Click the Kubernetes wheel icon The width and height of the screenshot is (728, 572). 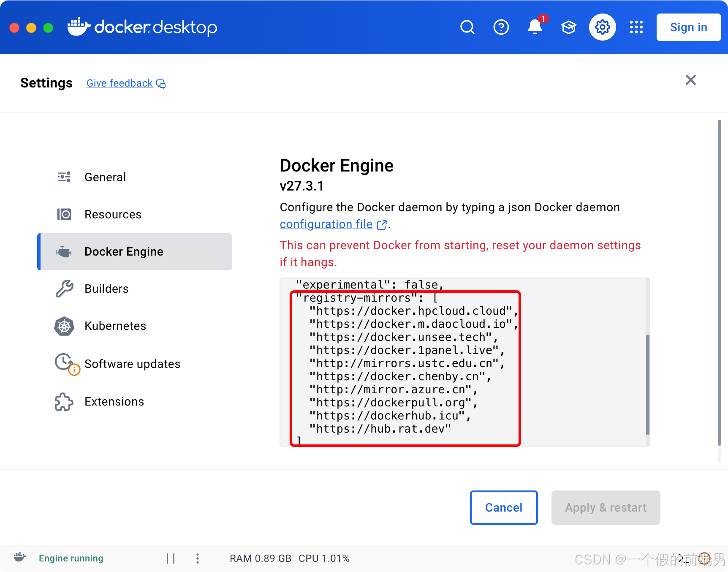pyautogui.click(x=64, y=326)
